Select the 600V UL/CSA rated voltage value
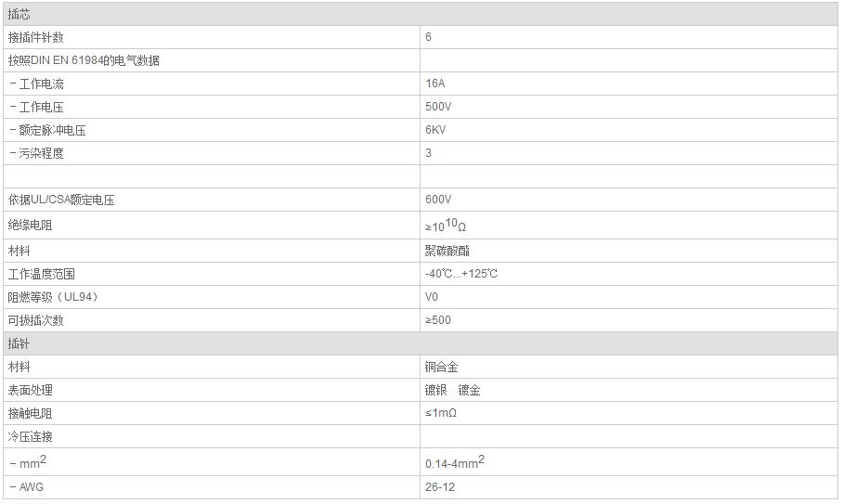The width and height of the screenshot is (843, 504). tap(438, 200)
